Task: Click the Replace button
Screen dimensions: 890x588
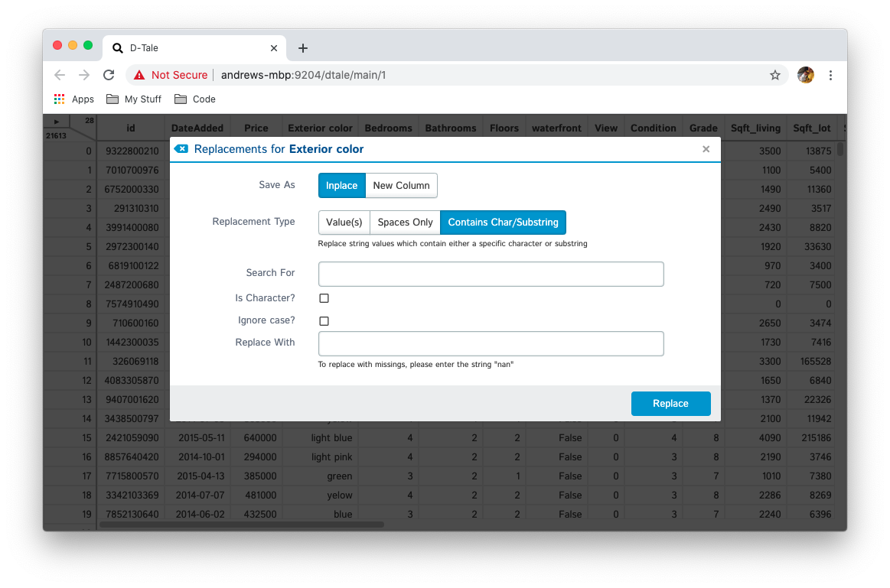Action: tap(670, 404)
